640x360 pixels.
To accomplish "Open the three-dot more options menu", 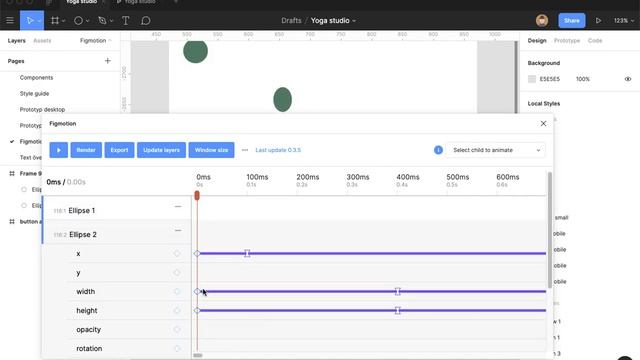I will point(245,150).
